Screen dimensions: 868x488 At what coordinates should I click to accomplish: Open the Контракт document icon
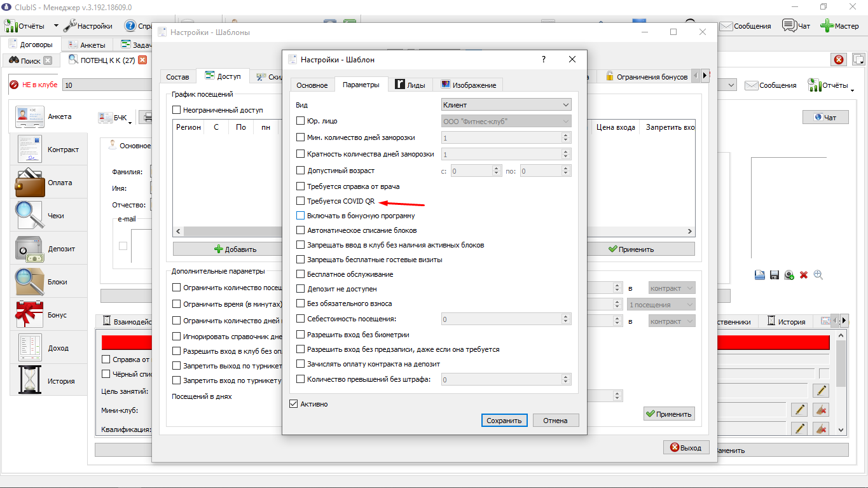(x=29, y=150)
